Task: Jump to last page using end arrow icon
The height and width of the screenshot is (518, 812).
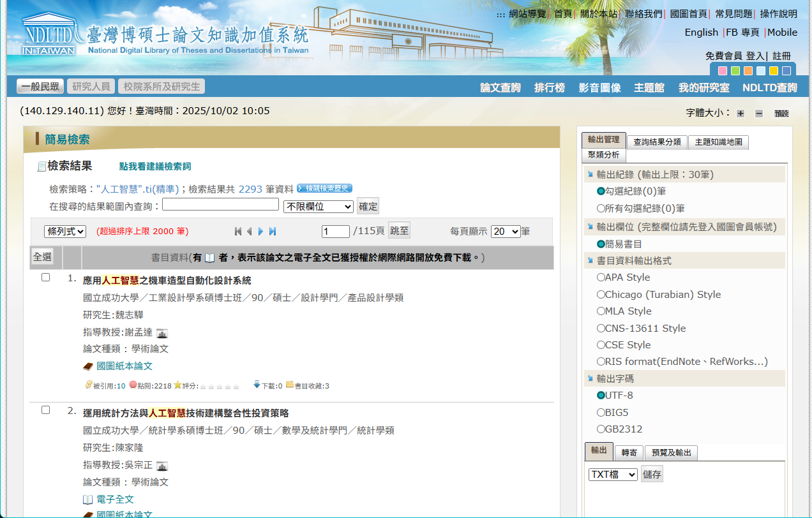Action: click(x=273, y=232)
